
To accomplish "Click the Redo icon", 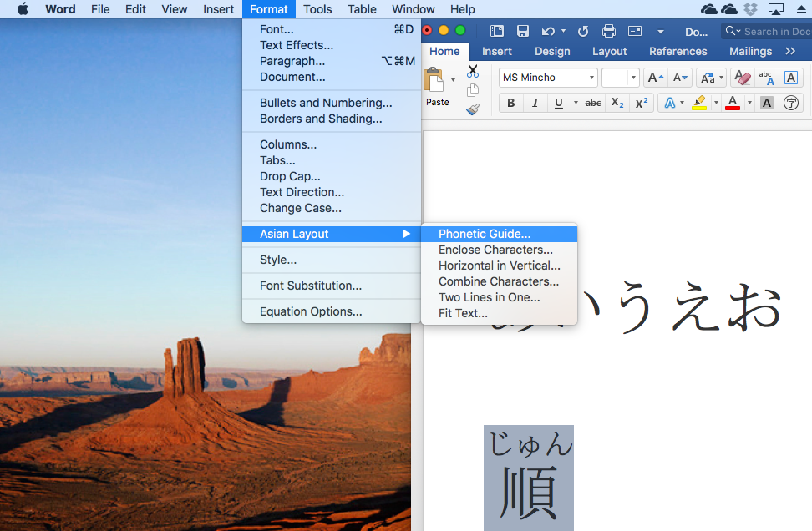I will point(582,31).
